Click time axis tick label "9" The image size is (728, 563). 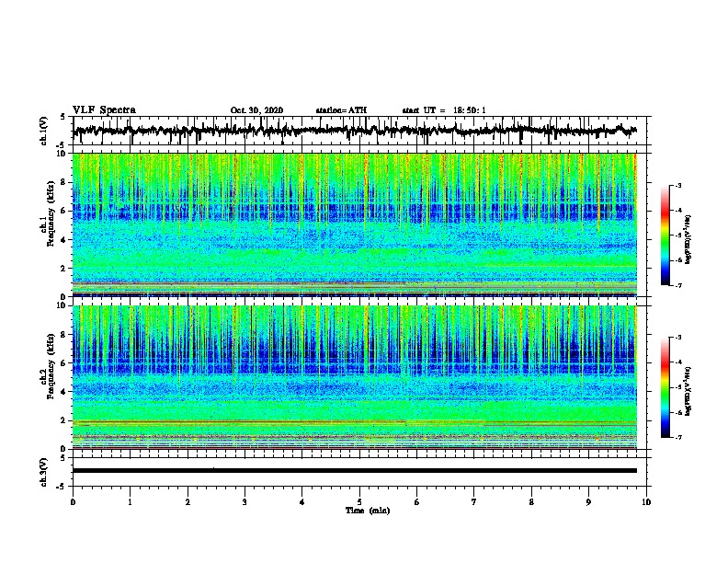click(588, 502)
